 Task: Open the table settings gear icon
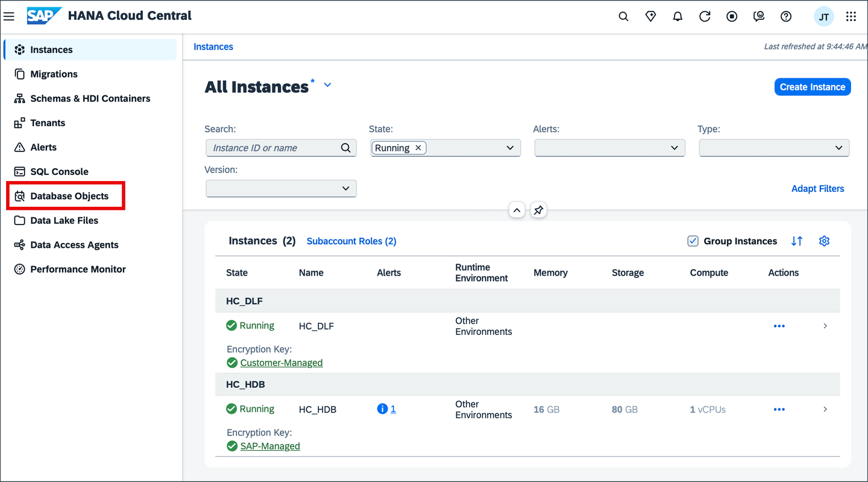pos(824,241)
